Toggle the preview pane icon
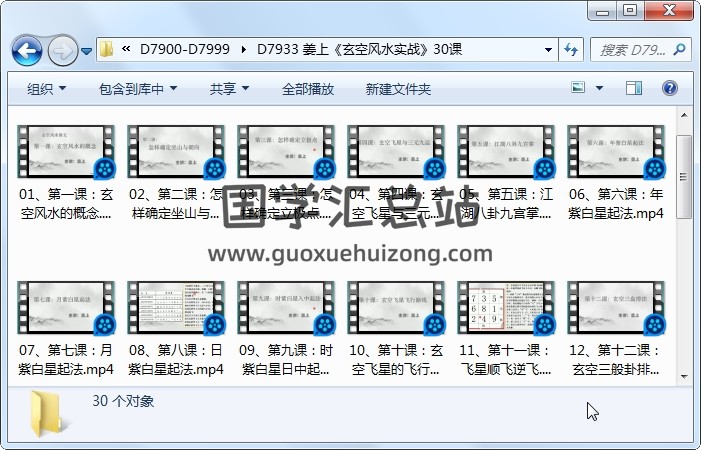The image size is (701, 450). point(633,88)
